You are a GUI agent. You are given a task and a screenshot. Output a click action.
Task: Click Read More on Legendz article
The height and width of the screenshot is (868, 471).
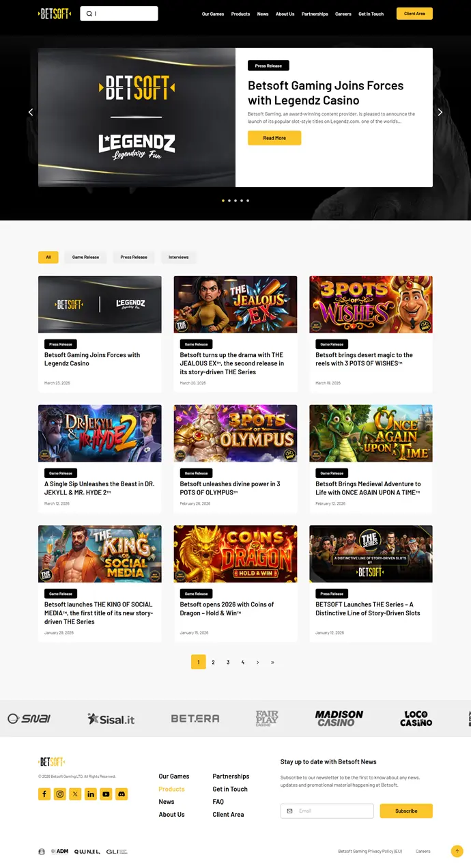point(274,138)
